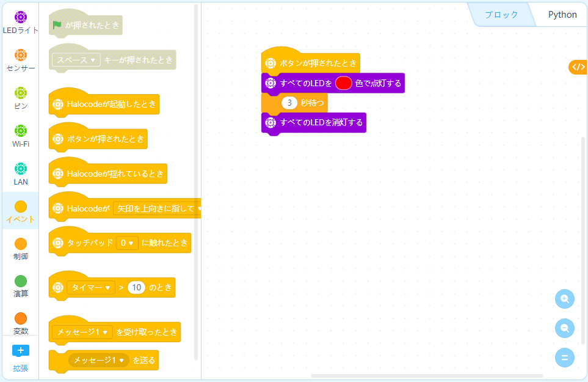Open the 演算 block category
588x382 pixels.
click(x=21, y=286)
